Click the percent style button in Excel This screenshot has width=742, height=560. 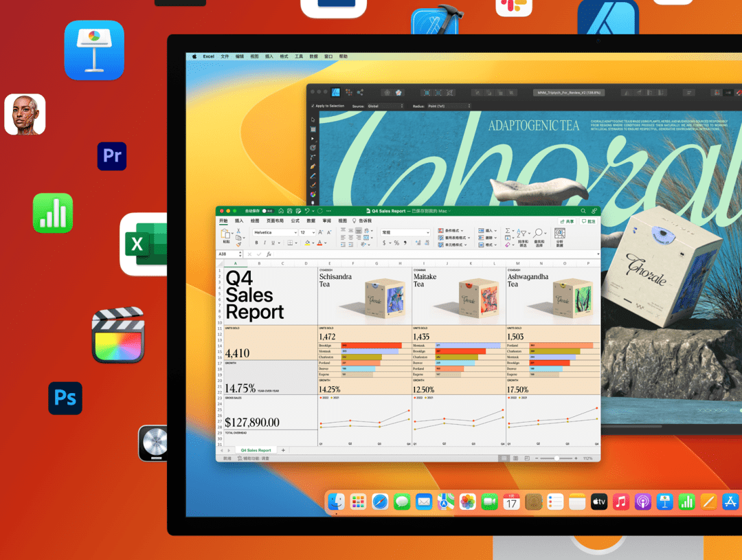click(x=396, y=243)
